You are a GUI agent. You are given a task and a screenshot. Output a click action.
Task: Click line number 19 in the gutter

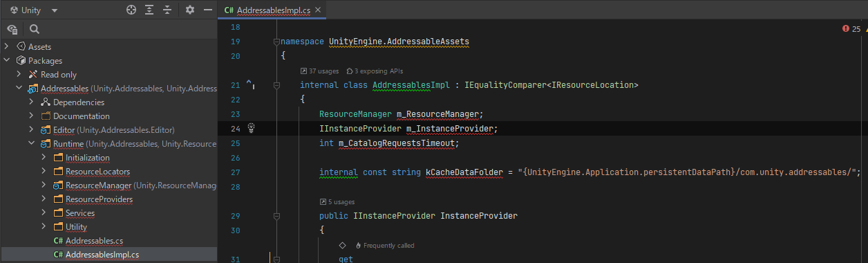pos(235,42)
